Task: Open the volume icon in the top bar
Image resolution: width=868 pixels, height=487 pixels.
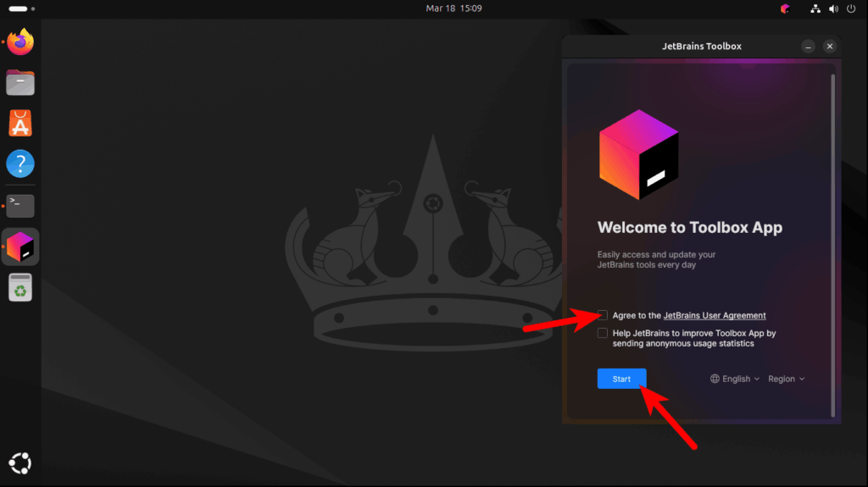Action: (833, 8)
